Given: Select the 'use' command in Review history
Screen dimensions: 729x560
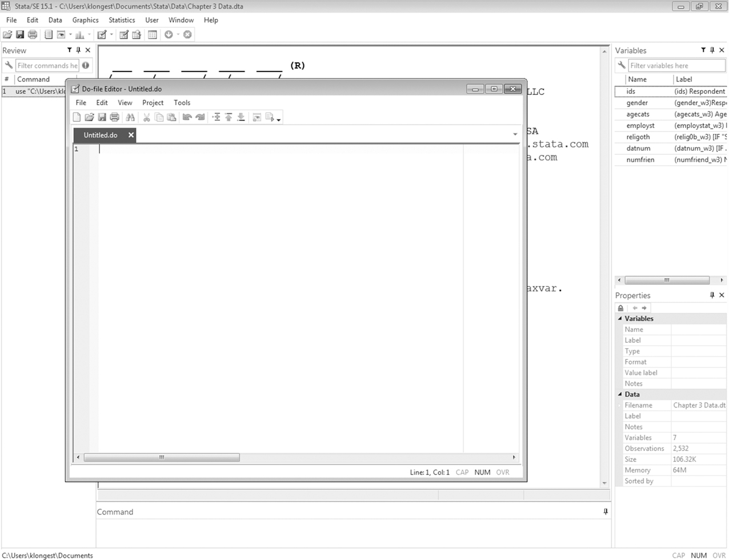Looking at the screenshot, I should (34, 91).
